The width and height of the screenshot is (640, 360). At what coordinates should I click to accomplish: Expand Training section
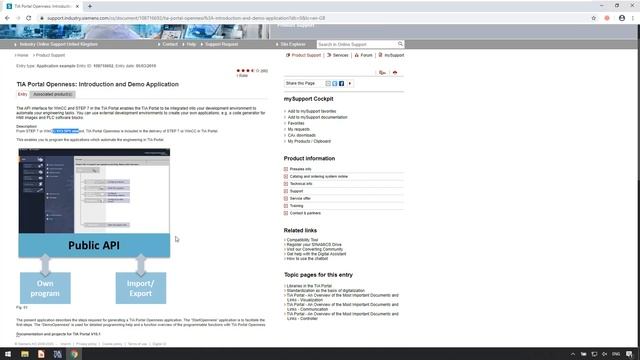(296, 206)
